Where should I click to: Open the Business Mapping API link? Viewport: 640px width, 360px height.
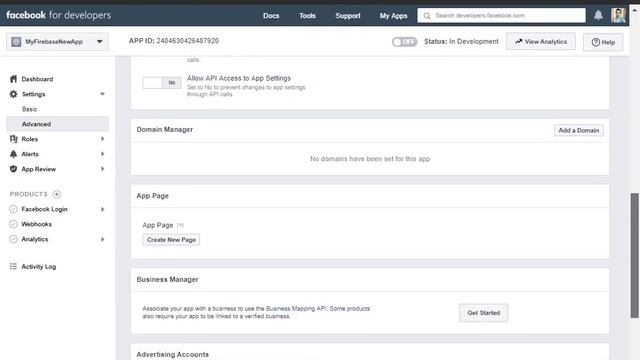coord(296,309)
